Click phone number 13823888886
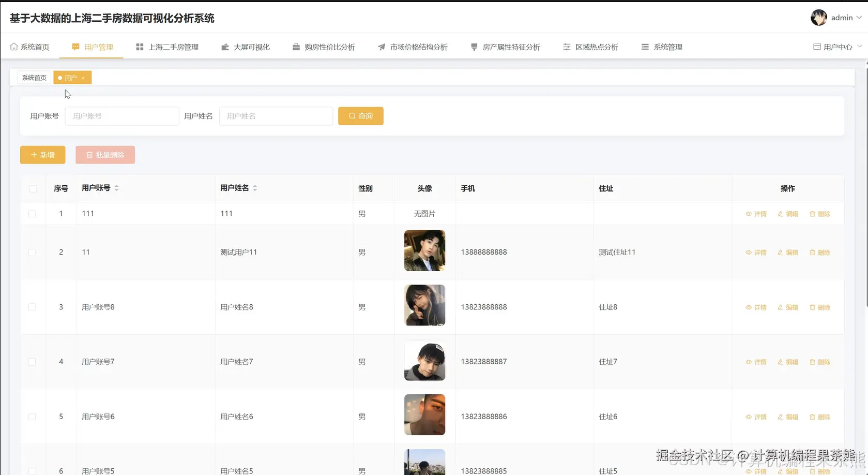This screenshot has height=475, width=868. tap(484, 417)
